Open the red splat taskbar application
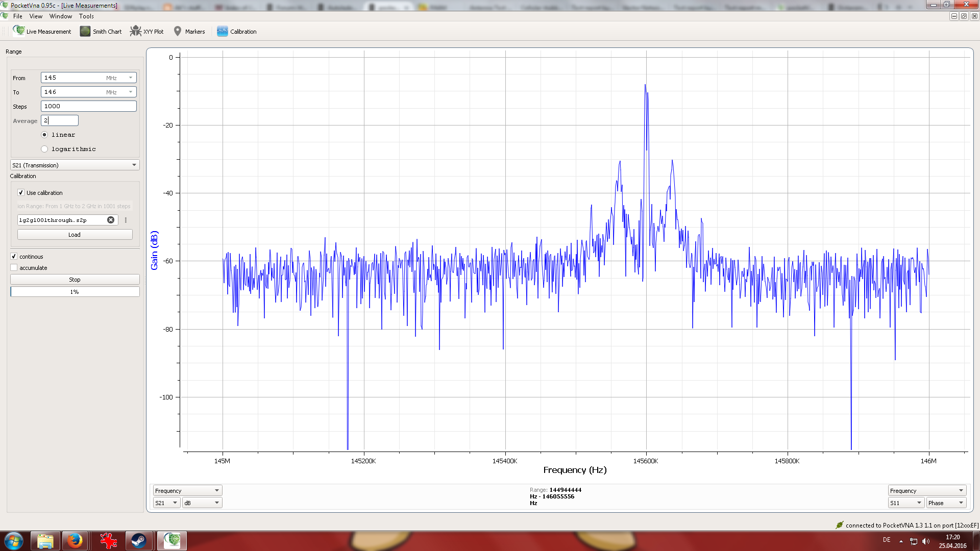 108,541
